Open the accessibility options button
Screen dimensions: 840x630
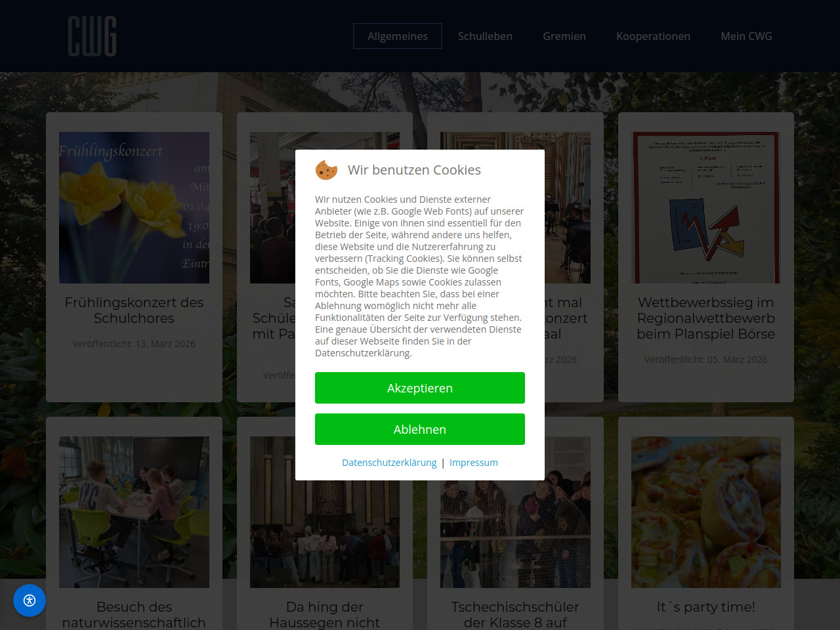pos(30,600)
